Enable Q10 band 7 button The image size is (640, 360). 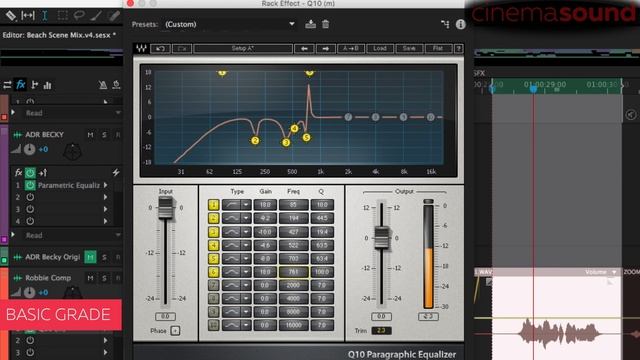pyautogui.click(x=213, y=285)
